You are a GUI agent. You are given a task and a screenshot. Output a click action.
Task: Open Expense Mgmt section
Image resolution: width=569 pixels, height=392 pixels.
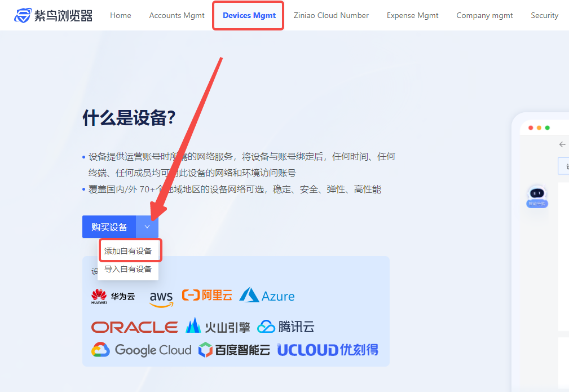click(412, 15)
